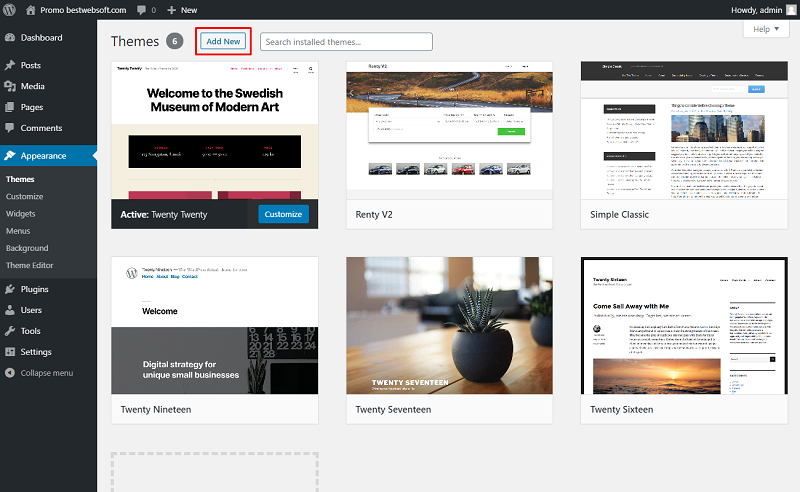800x492 pixels.
Task: Select the Simple Classic theme thumbnail
Action: coord(684,130)
